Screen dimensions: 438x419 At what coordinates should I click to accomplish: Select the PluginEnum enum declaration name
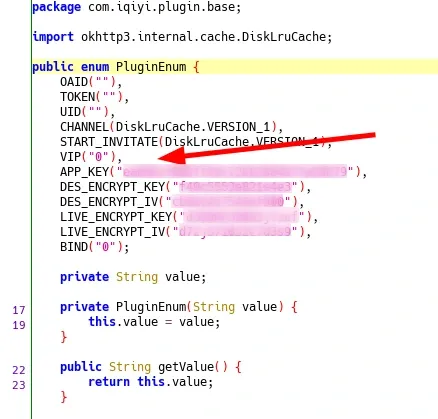[x=151, y=67]
